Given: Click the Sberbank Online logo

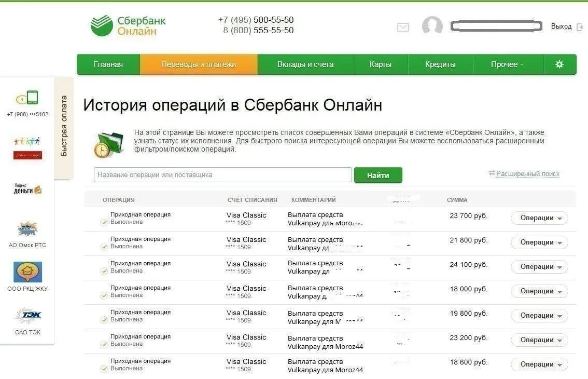Looking at the screenshot, I should click(x=128, y=25).
